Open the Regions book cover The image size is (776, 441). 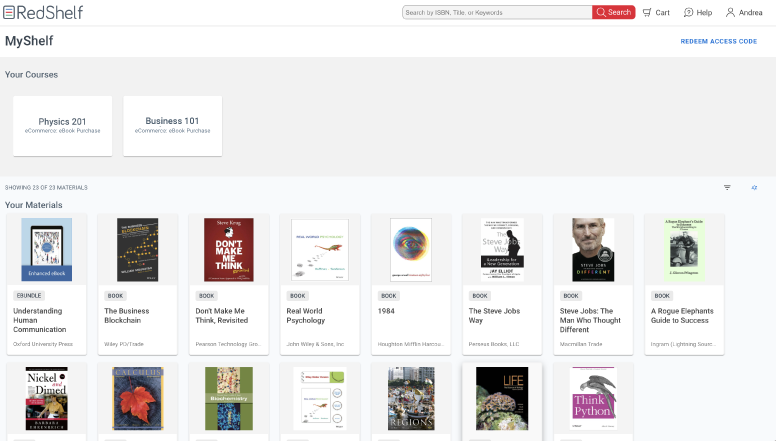click(411, 398)
